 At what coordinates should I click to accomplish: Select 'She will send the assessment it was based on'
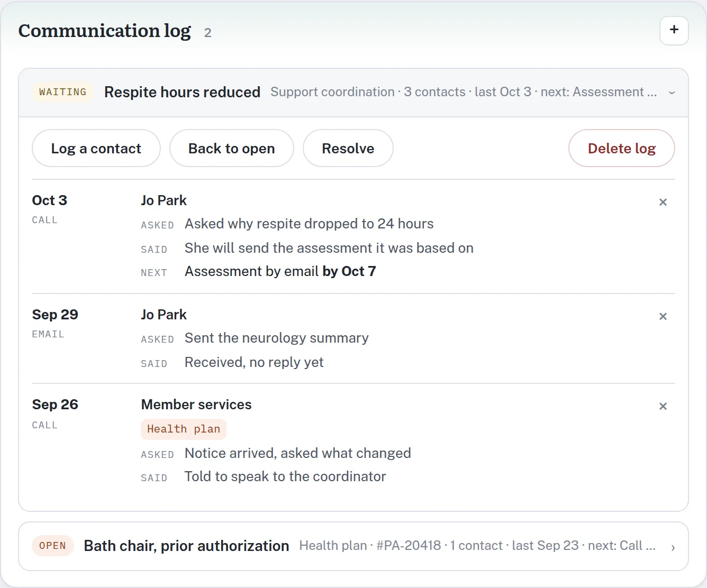(x=329, y=248)
